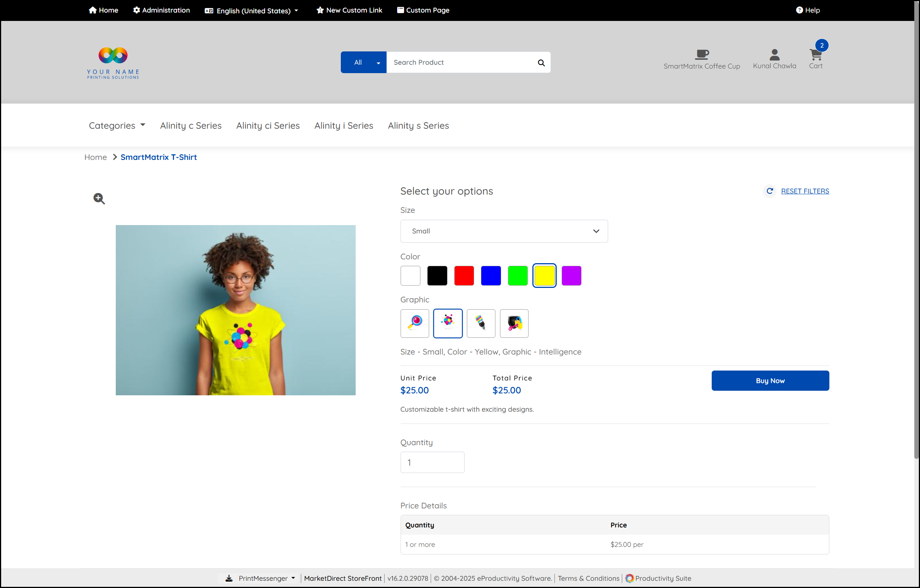Click the Your Name Printing Solutions logo
Image resolution: width=920 pixels, height=588 pixels.
click(x=113, y=63)
